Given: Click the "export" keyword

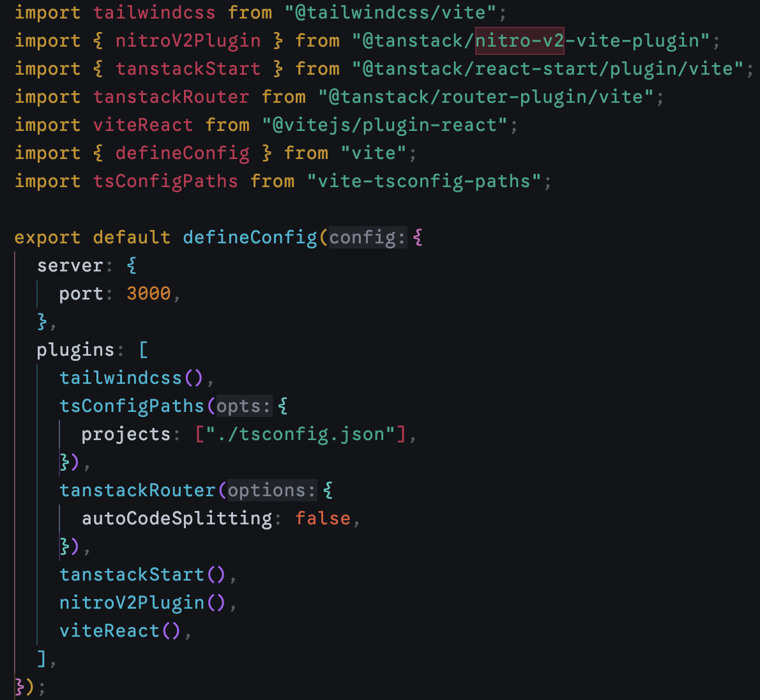Looking at the screenshot, I should pyautogui.click(x=47, y=238).
